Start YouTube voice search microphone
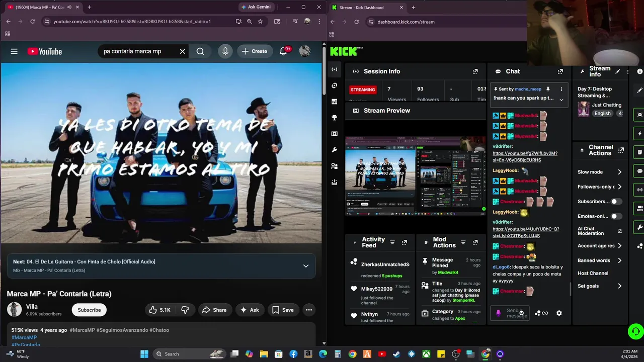The width and height of the screenshot is (644, 362). [225, 51]
